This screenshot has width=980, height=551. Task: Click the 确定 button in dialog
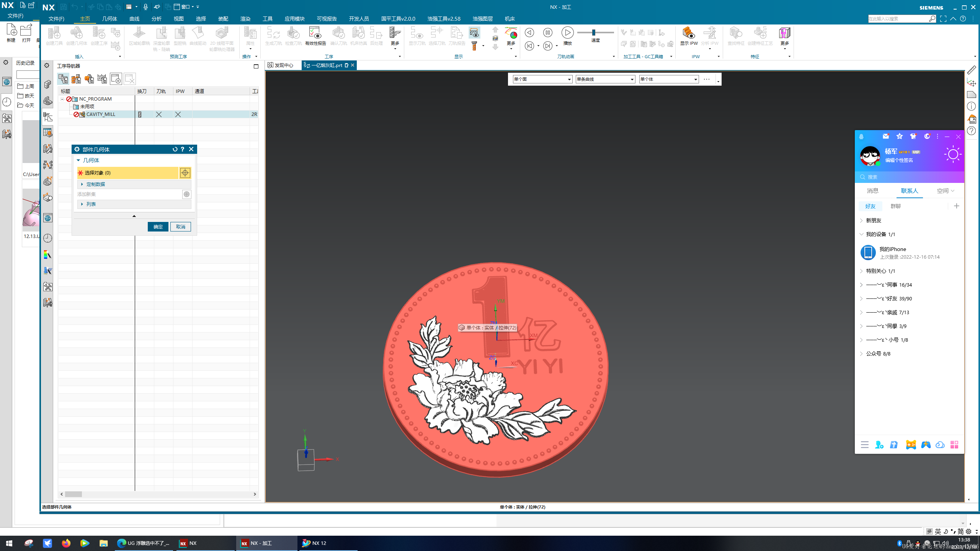point(158,227)
